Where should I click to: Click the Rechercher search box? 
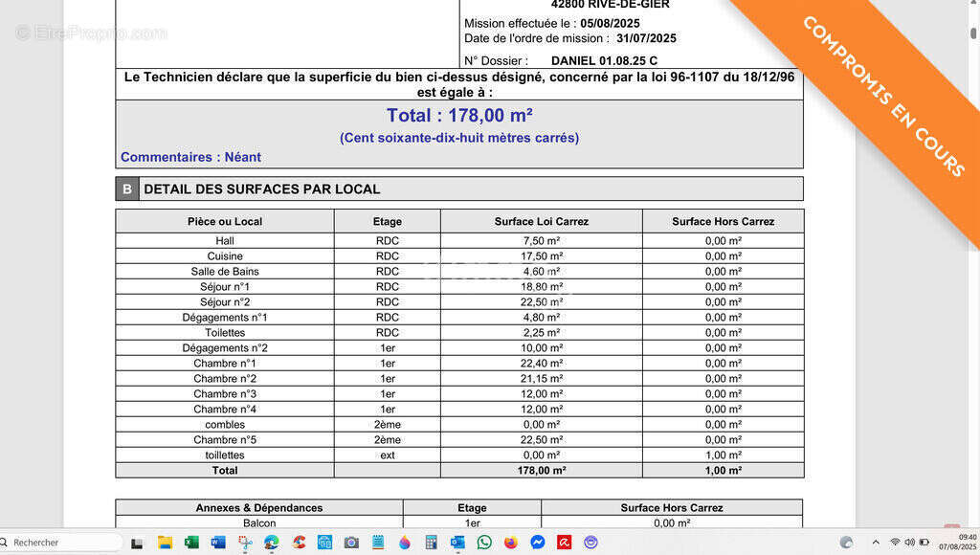[62, 543]
